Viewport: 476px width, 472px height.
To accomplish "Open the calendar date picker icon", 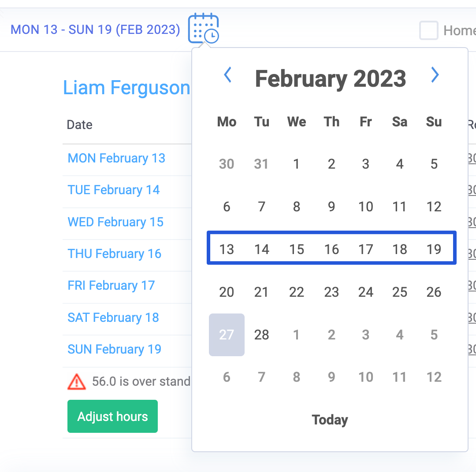I will [203, 28].
